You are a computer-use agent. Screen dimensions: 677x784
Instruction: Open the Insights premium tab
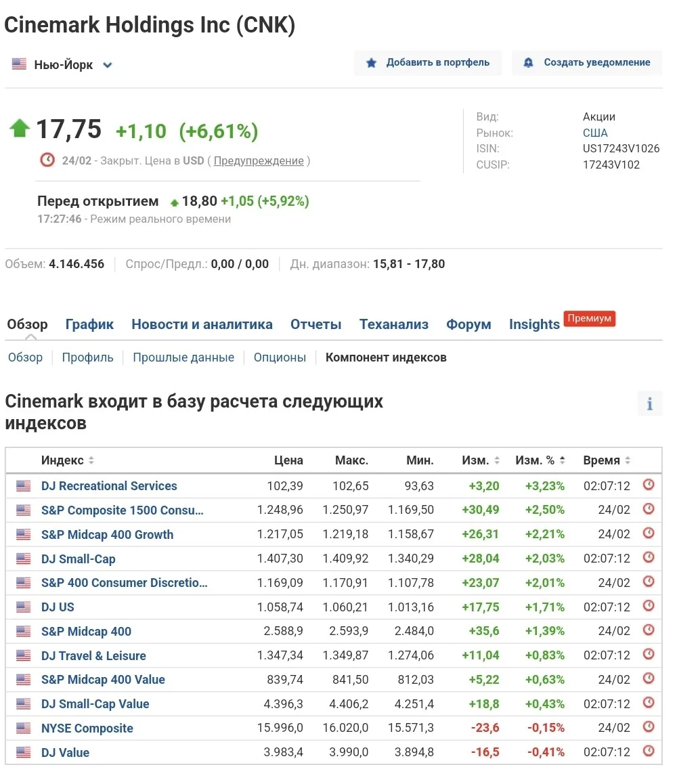534,324
